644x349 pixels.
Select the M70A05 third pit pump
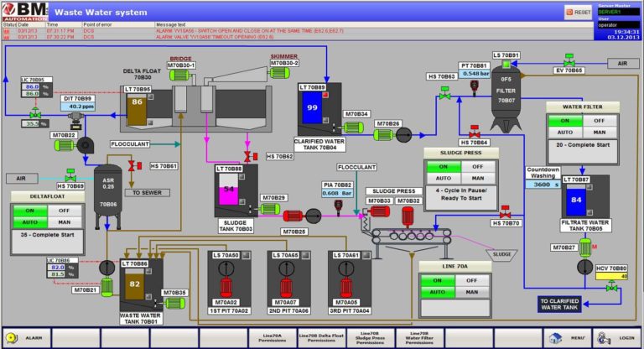pos(346,288)
